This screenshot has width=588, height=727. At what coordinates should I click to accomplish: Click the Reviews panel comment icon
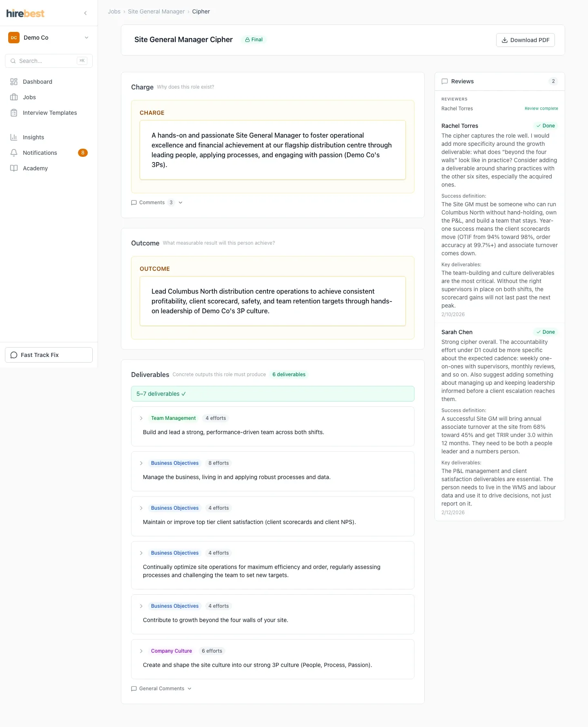pyautogui.click(x=445, y=81)
